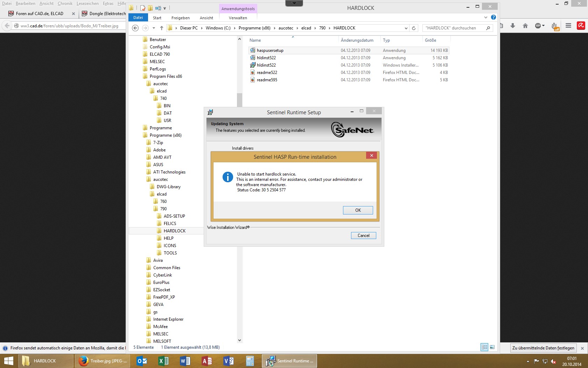The width and height of the screenshot is (588, 368).
Task: Open the Firefox Chronik menu
Action: (65, 4)
